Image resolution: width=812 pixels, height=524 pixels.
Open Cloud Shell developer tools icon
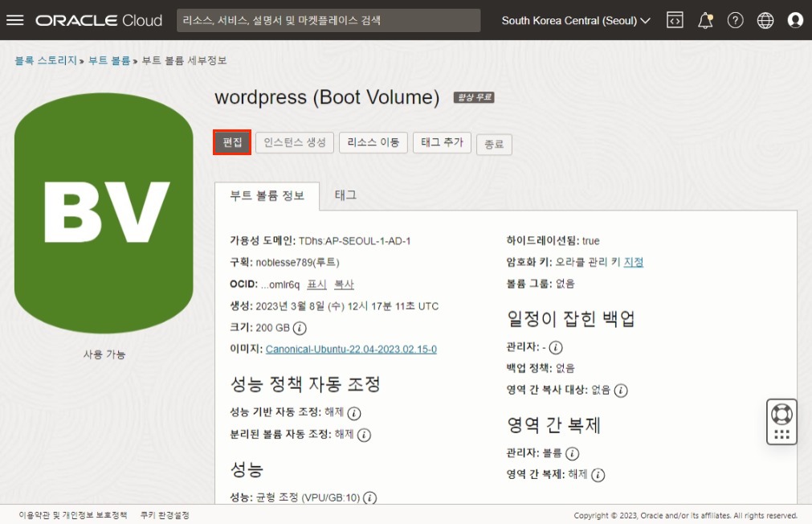pyautogui.click(x=675, y=20)
